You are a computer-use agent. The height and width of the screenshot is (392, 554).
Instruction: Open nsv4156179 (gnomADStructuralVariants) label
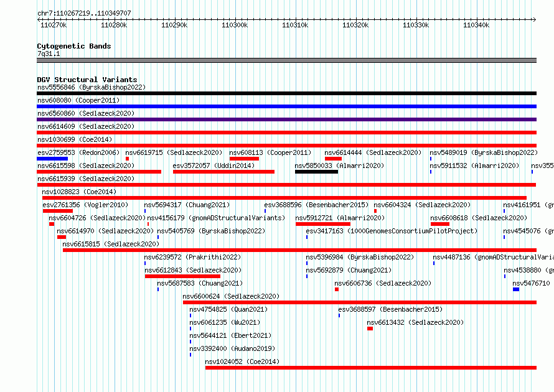(x=216, y=218)
